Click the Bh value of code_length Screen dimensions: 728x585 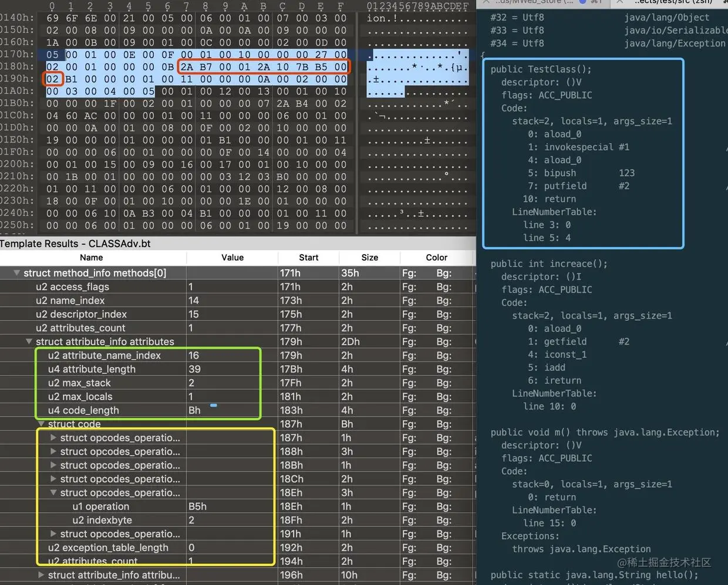pos(232,410)
